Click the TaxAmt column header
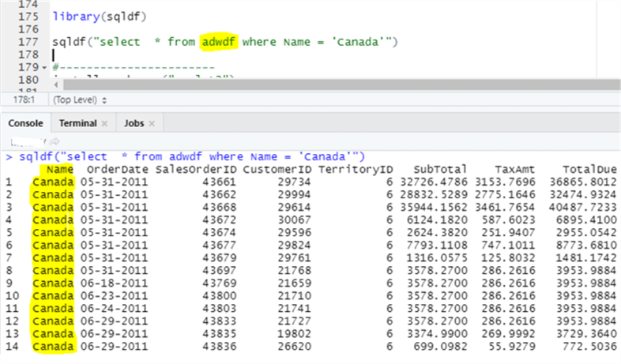Screen dimensions: 621x364 (x=515, y=169)
